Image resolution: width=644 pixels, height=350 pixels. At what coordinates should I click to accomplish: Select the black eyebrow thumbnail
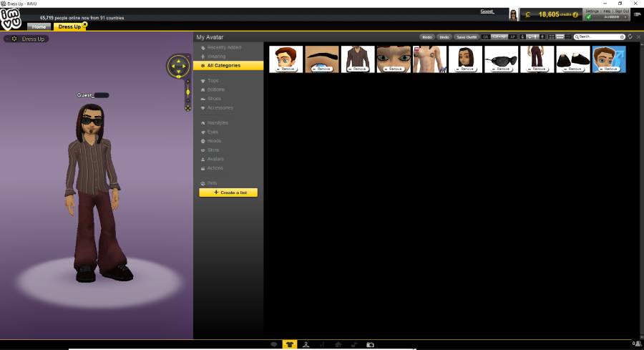pos(322,59)
